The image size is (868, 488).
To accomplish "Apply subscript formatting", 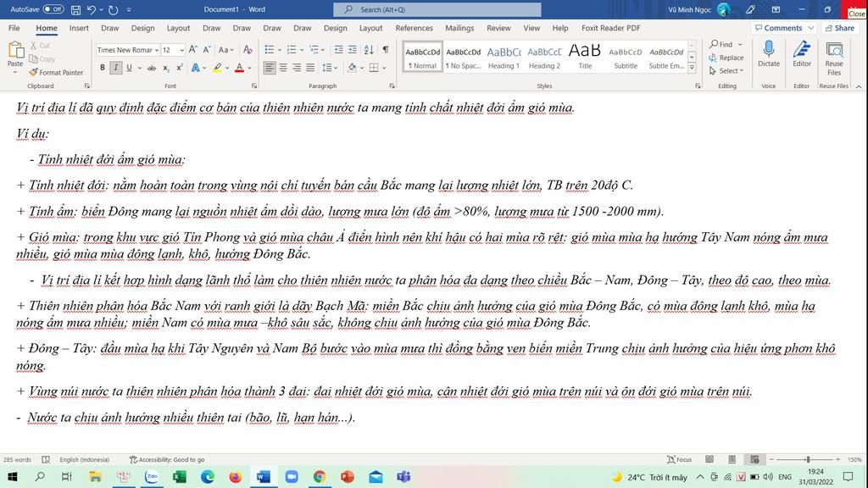I will (x=165, y=68).
